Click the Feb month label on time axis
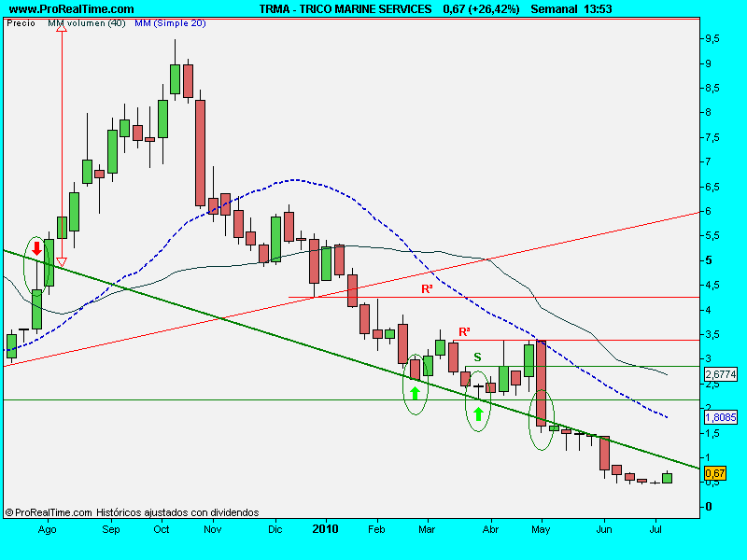This screenshot has width=747, height=560. pyautogui.click(x=376, y=529)
